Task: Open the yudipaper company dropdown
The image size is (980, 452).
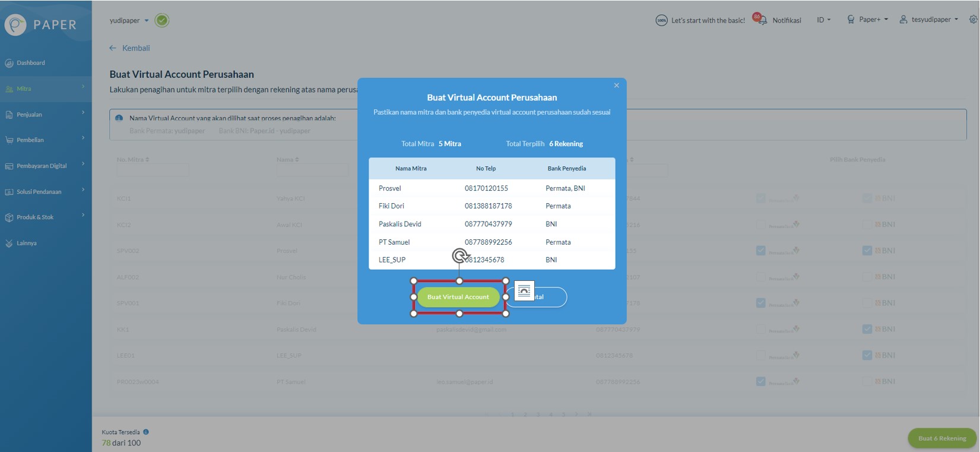Action: click(129, 20)
